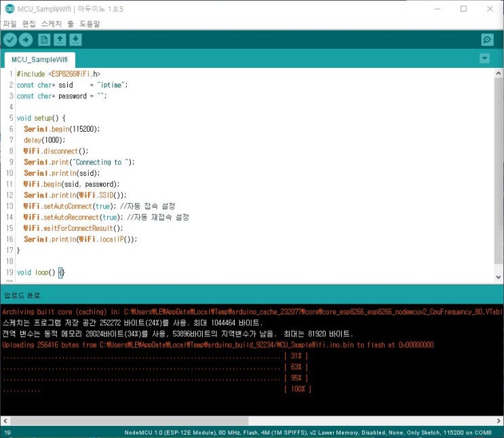This screenshot has width=504, height=438.
Task: Click the Arduino logo in title bar
Action: 10,9
